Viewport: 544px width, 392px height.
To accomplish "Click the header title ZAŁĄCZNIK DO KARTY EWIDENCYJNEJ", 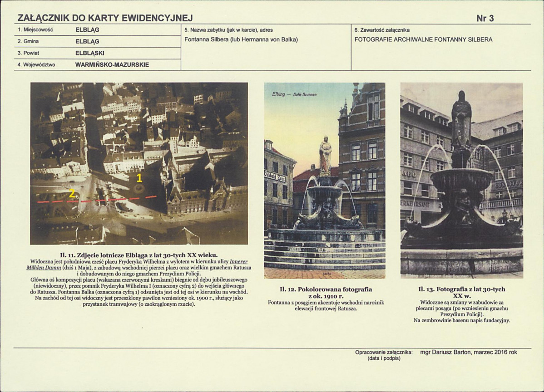I will click(105, 18).
